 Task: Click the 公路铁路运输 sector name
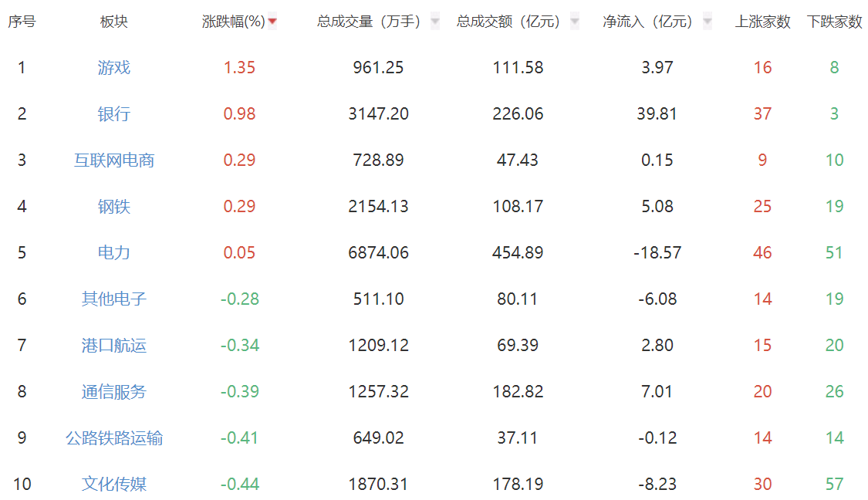(114, 438)
